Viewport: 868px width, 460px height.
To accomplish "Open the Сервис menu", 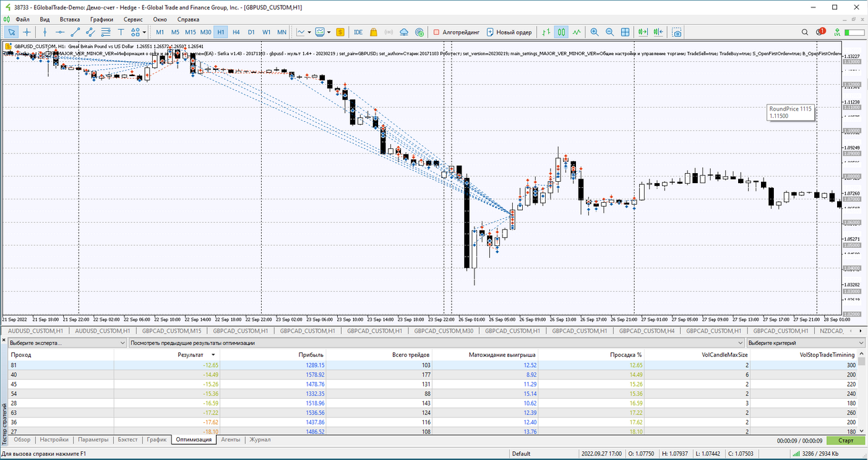I will pyautogui.click(x=133, y=20).
